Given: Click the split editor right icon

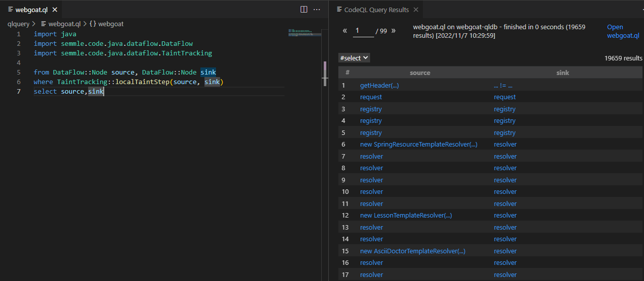Looking at the screenshot, I should 304,10.
